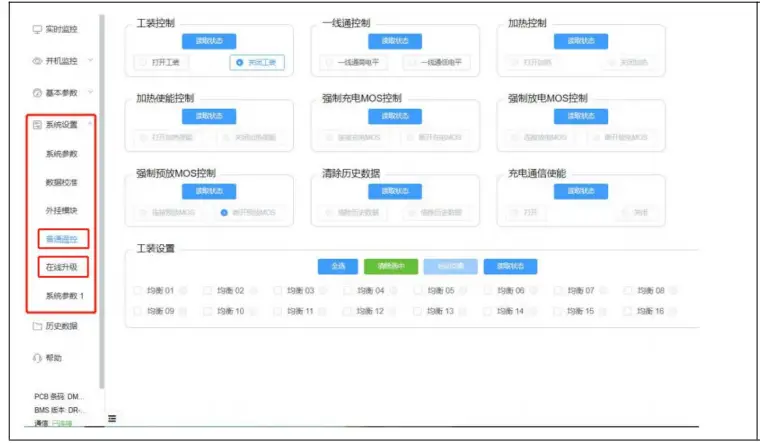
Task: Open the 系统参数 1 submenu item
Action: [x=64, y=296]
